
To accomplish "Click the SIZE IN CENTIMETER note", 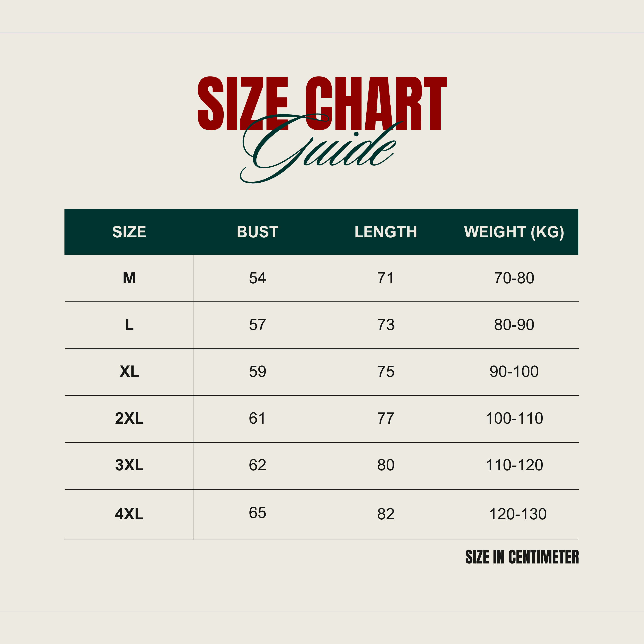I will coord(522,557).
